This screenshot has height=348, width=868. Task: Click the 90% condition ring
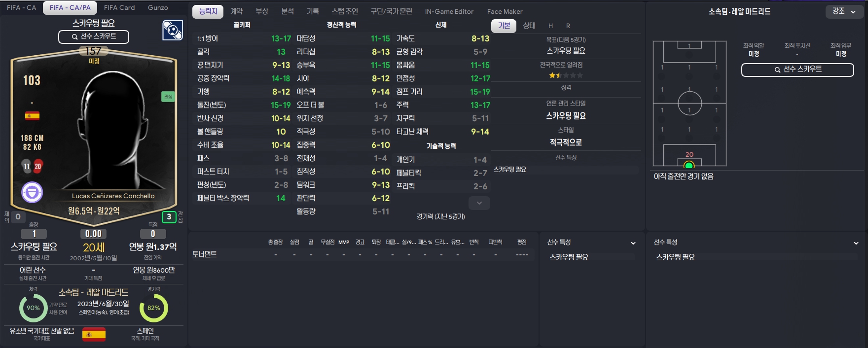[33, 308]
